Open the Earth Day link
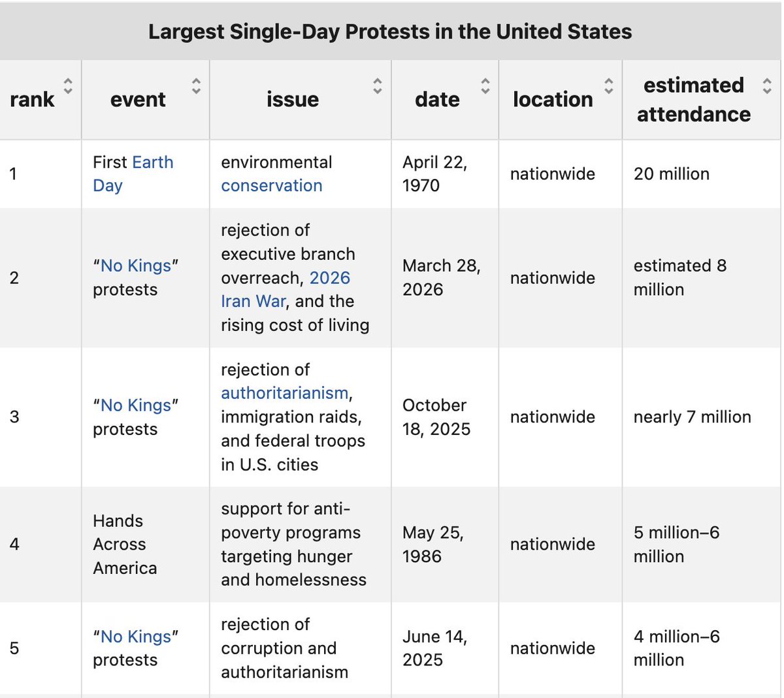The width and height of the screenshot is (784, 698). pyautogui.click(x=133, y=174)
